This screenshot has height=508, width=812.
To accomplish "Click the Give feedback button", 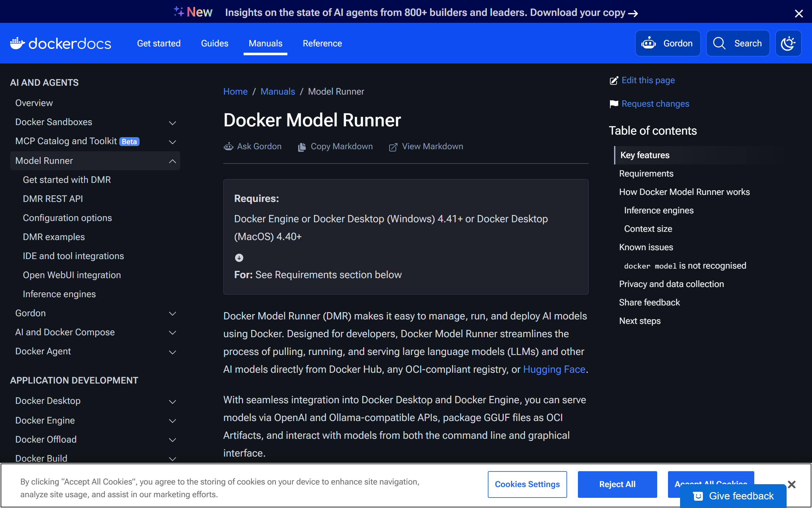I will click(x=733, y=496).
